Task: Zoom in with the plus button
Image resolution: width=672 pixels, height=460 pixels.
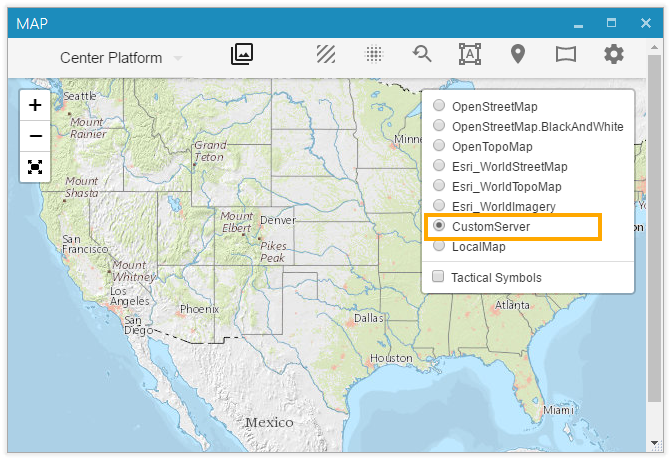Action: click(35, 105)
